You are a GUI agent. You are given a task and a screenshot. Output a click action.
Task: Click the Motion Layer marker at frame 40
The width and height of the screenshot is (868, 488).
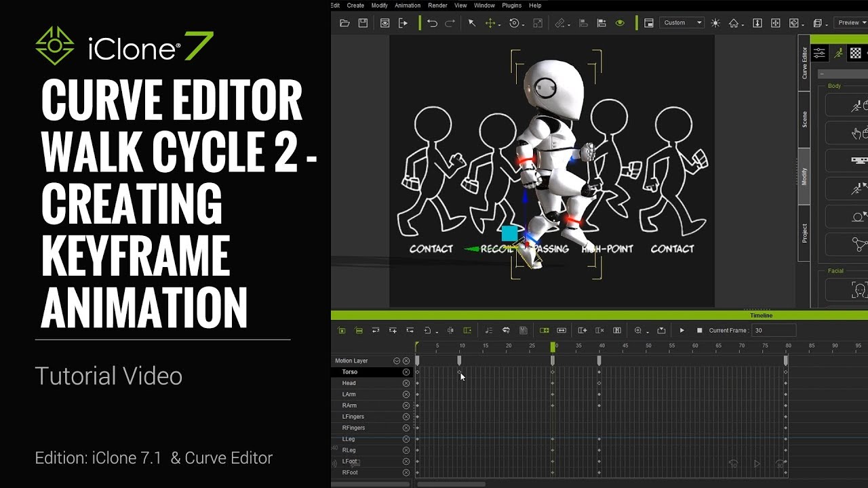click(x=599, y=361)
